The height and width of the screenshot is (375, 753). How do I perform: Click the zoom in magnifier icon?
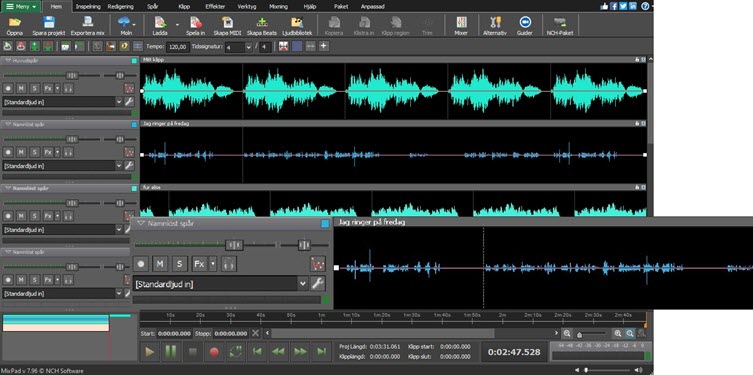[x=618, y=333]
